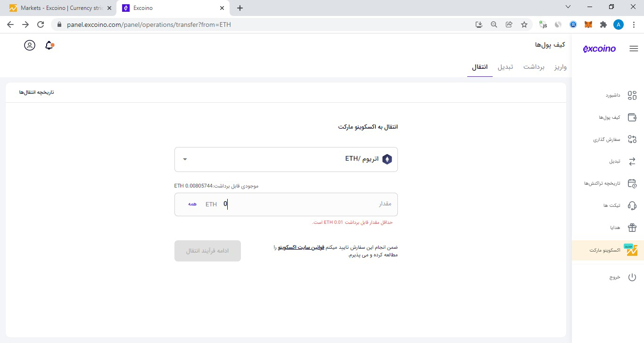Open the user profile icon
This screenshot has width=644, height=343.
(x=30, y=45)
